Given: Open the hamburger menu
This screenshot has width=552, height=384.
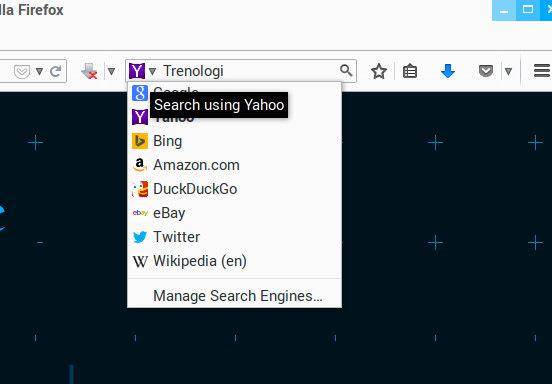Looking at the screenshot, I should click(x=542, y=71).
